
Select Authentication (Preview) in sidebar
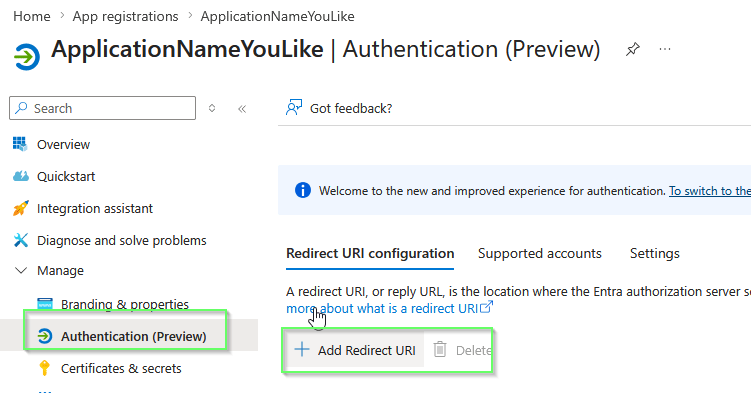click(x=134, y=337)
